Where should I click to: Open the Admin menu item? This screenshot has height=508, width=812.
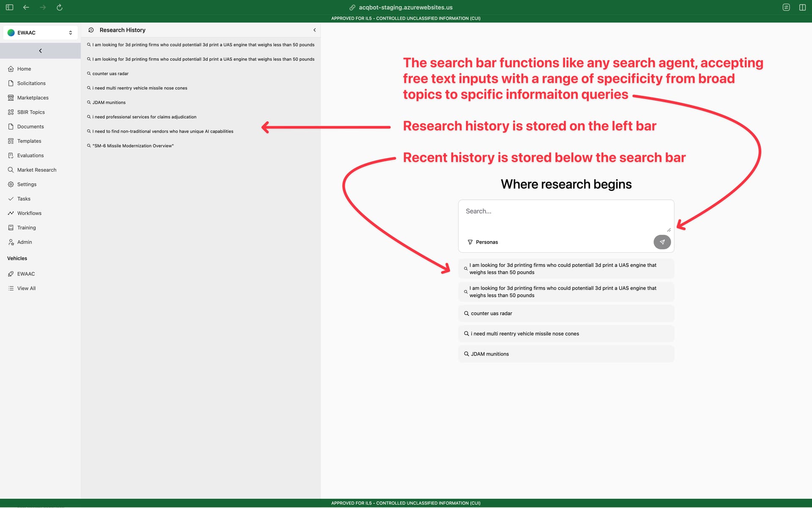(x=40, y=242)
